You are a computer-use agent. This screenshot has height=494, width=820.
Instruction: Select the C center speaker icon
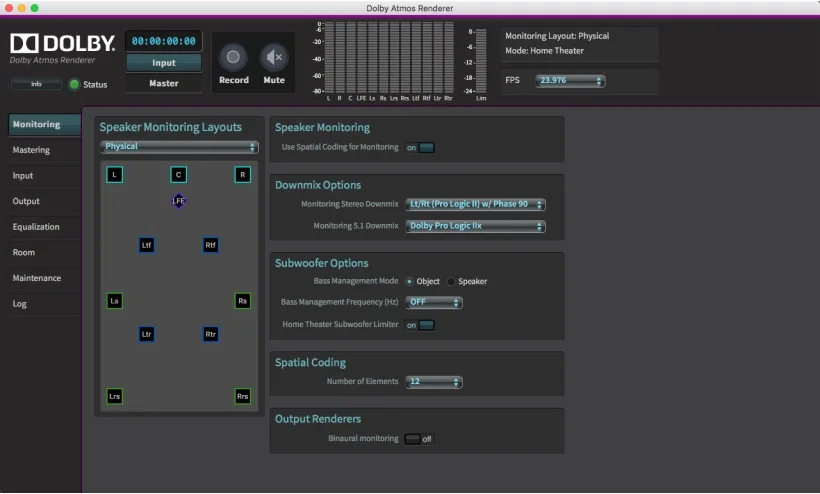point(178,175)
